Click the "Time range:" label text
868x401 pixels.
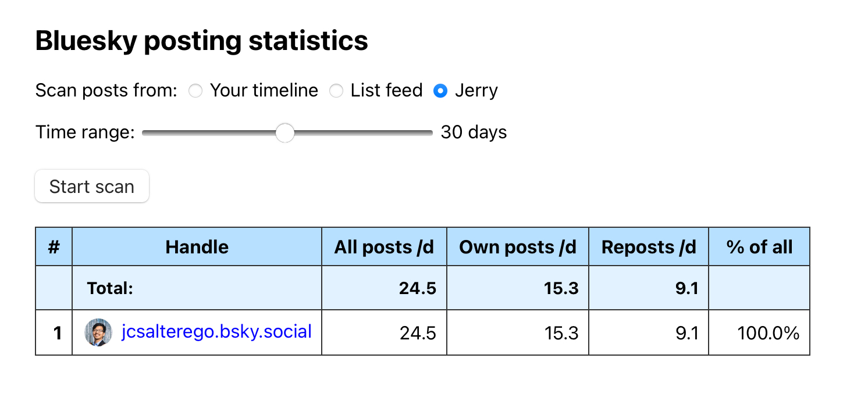tap(85, 133)
